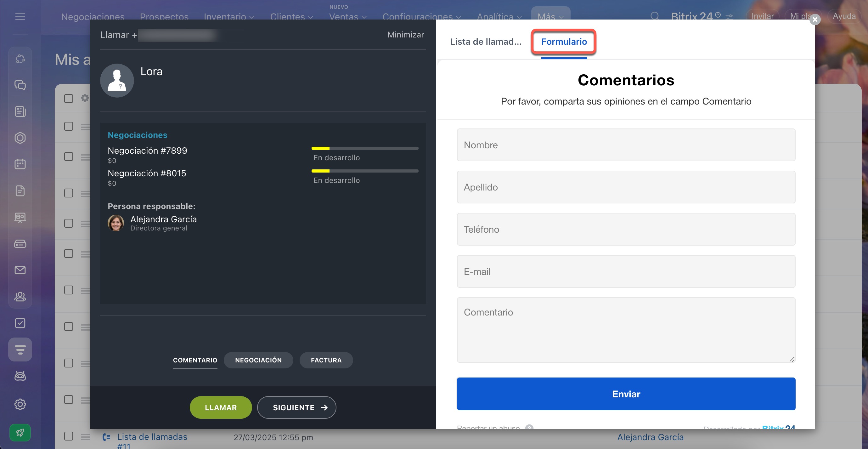Open the workgroups people sidebar icon

[x=20, y=297]
